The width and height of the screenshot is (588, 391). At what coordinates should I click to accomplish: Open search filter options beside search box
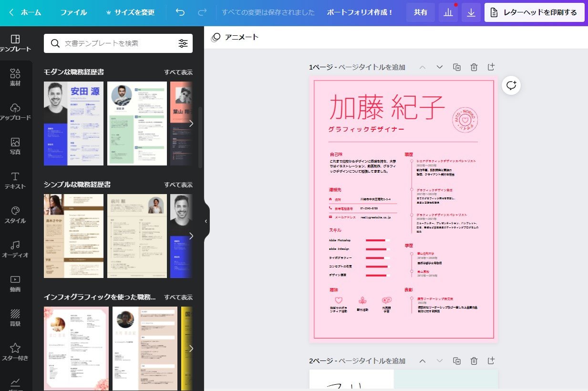(x=183, y=43)
